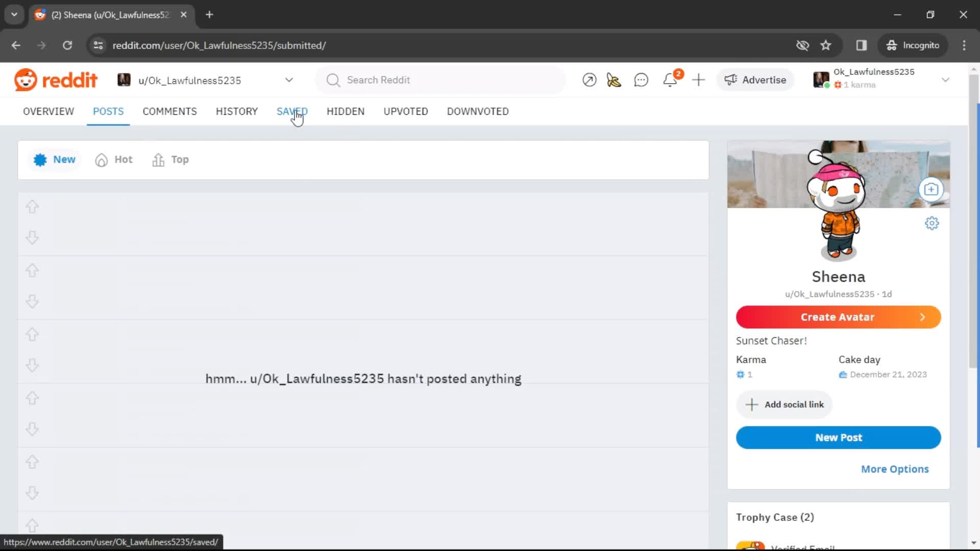
Task: Switch to the OVERVIEW tab
Action: pos(48,111)
